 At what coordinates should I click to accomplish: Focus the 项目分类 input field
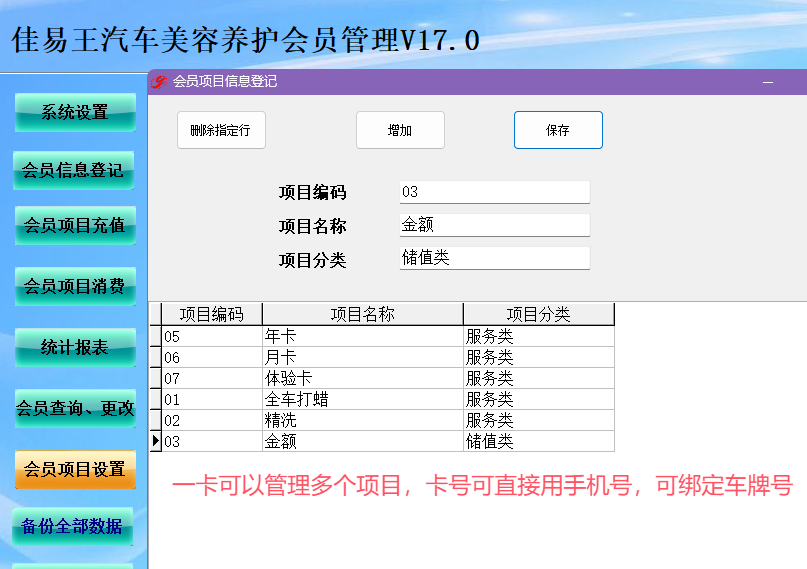pyautogui.click(x=495, y=258)
